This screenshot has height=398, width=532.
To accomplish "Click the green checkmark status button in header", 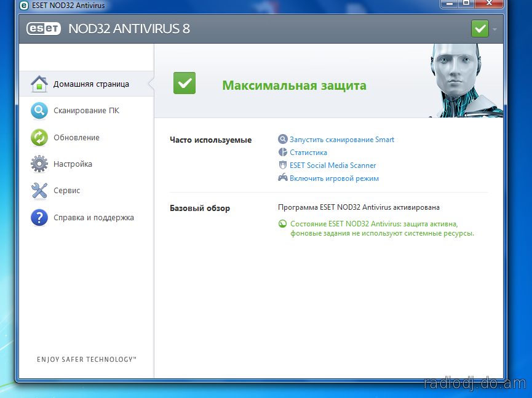I will click(480, 28).
